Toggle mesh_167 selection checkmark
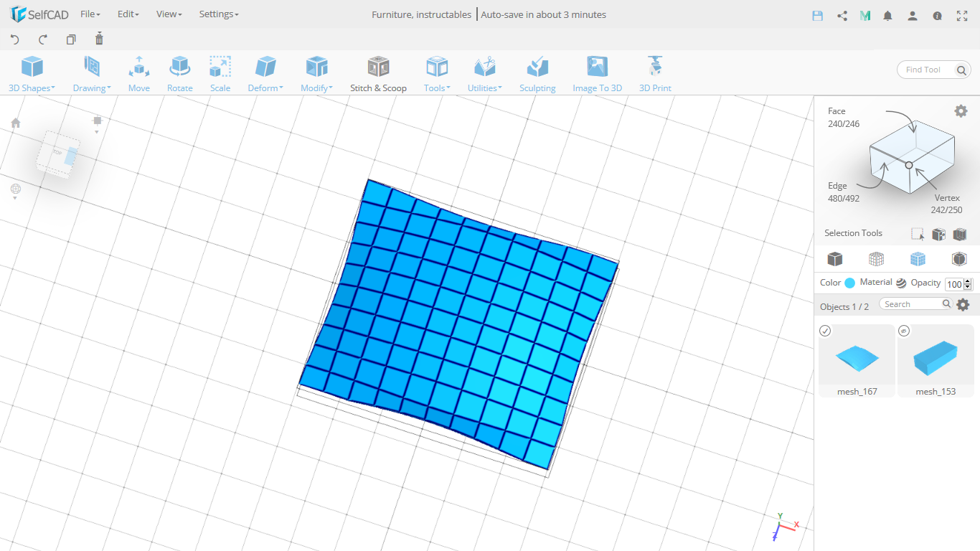Screen dimensions: 980x551 point(825,331)
